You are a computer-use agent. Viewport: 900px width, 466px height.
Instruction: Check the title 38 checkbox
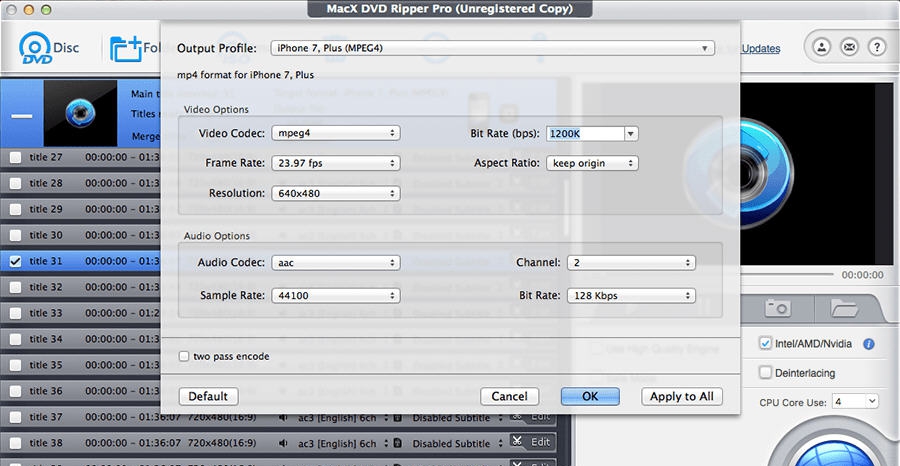(15, 443)
